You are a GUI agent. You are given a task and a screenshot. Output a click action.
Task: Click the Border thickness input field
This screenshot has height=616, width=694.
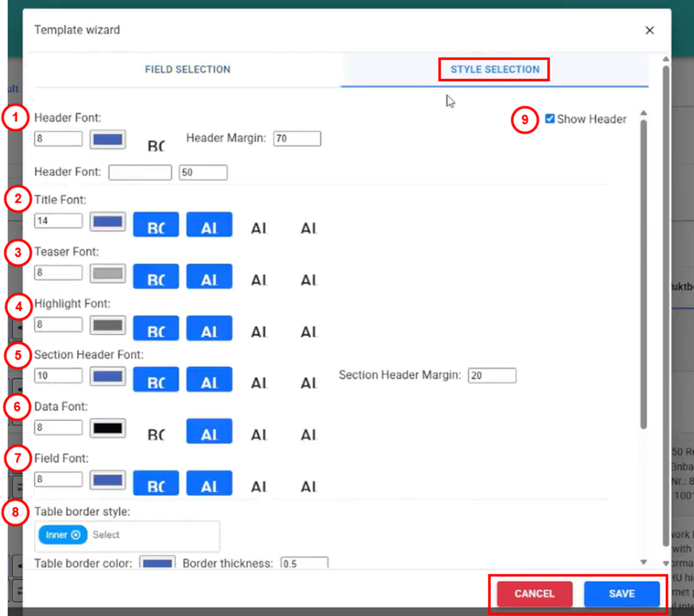coord(304,563)
